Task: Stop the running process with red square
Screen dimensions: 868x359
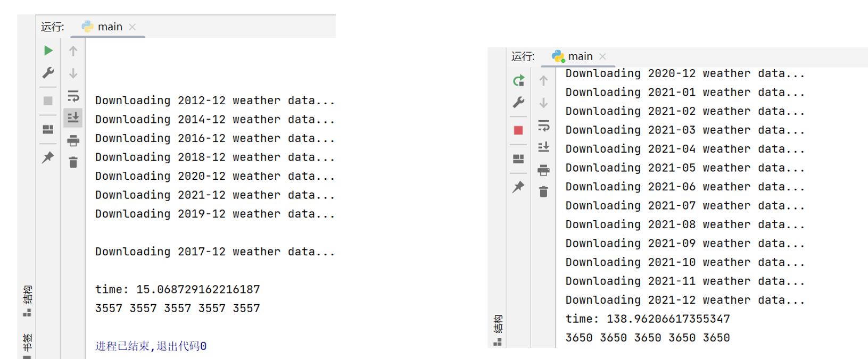Action: pos(518,130)
